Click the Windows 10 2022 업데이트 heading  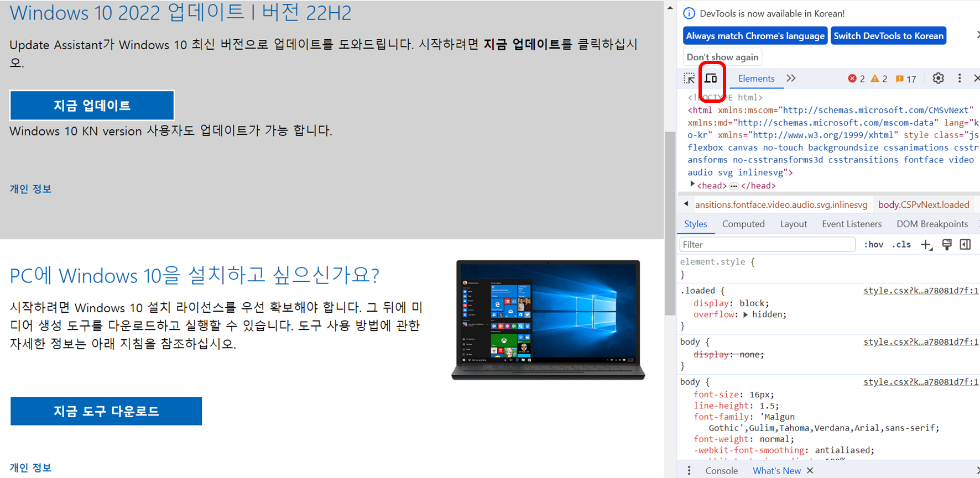click(180, 12)
